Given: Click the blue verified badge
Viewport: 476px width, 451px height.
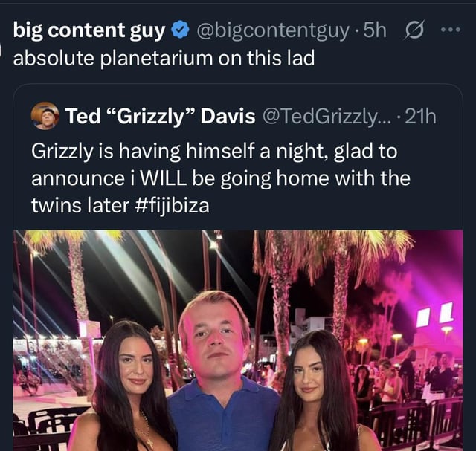Looking at the screenshot, I should [180, 32].
